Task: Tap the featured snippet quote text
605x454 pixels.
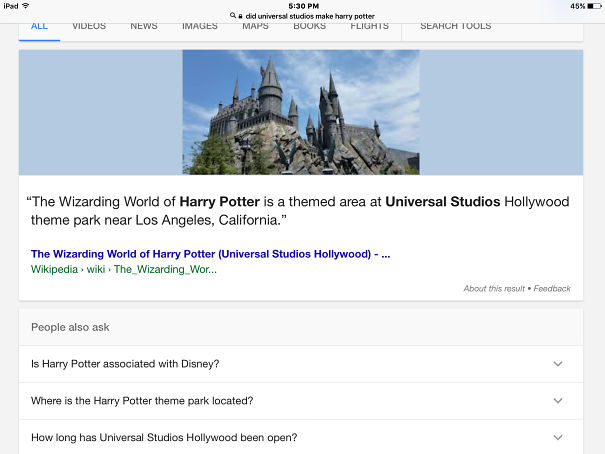Action: pyautogui.click(x=298, y=211)
